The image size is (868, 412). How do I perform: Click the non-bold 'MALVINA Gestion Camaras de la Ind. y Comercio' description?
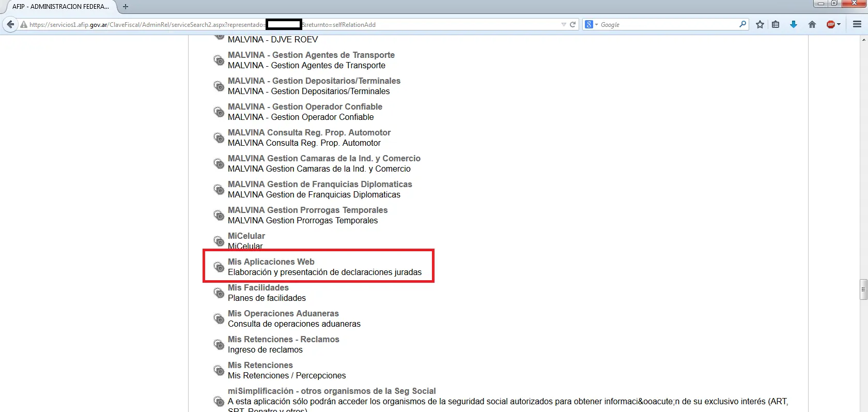point(319,169)
